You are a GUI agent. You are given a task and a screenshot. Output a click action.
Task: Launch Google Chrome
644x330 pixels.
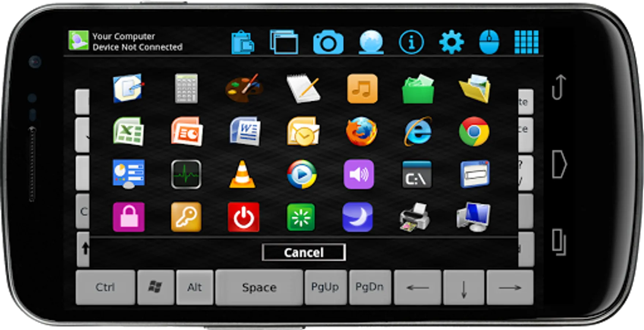pos(474,131)
